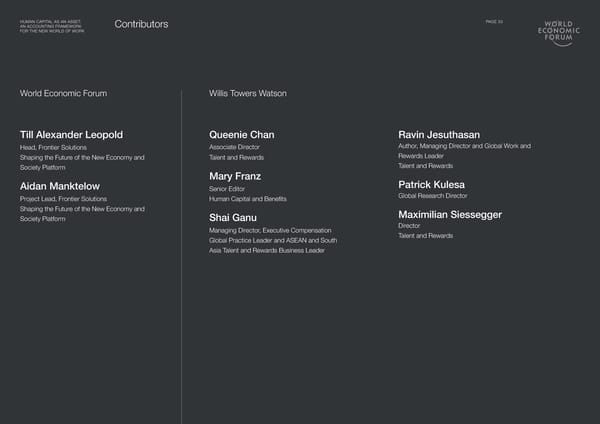Click 'Shaping the Future' line under Till Alexander Leopold
600x424 pixels.
[82, 158]
